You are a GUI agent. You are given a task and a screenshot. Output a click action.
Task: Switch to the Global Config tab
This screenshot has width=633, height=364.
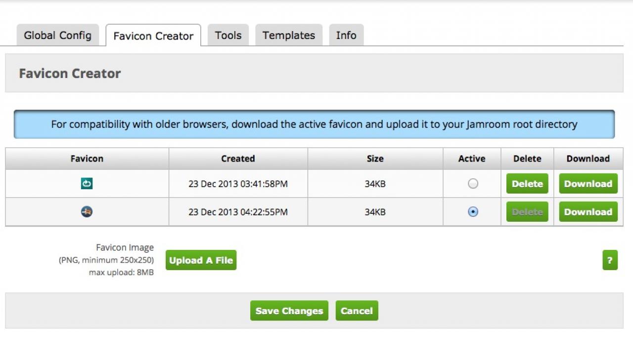(57, 36)
